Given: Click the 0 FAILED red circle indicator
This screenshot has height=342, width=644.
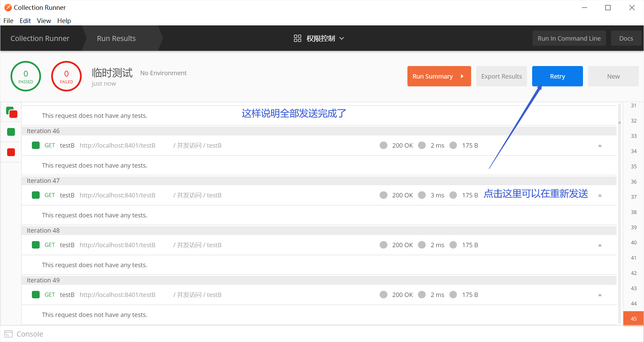Looking at the screenshot, I should click(x=66, y=76).
